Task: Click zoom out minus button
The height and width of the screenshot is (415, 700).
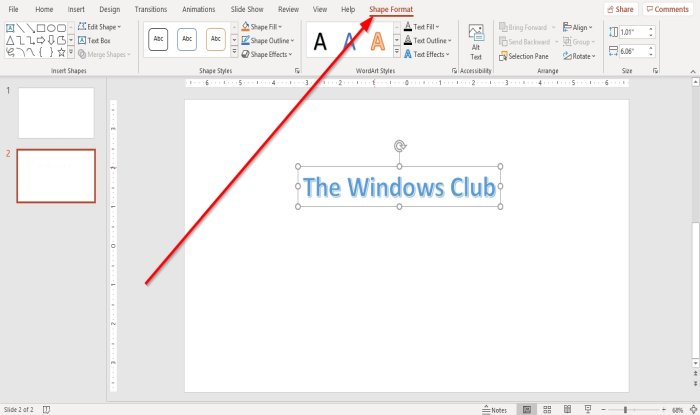Action: [x=604, y=410]
